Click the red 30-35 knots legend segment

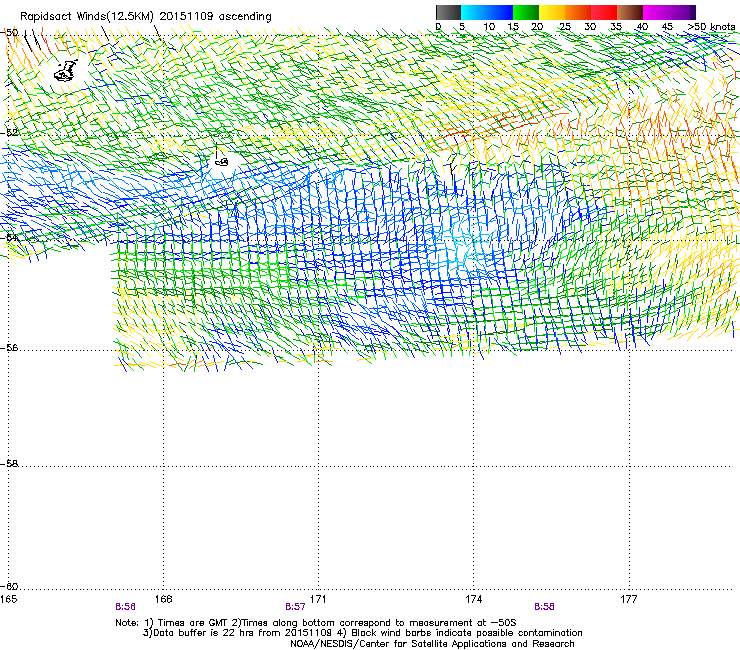[604, 12]
